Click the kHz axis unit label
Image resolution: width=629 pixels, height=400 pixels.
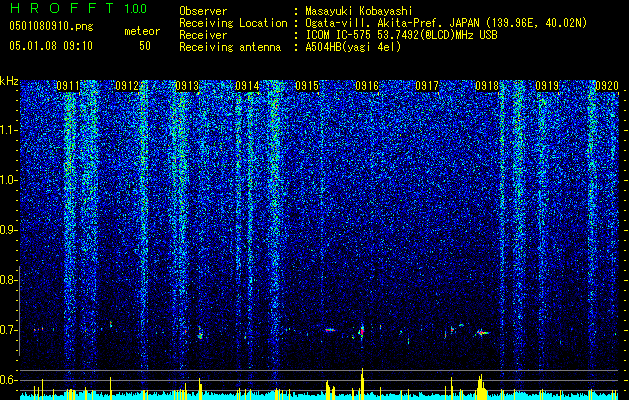click(x=9, y=81)
